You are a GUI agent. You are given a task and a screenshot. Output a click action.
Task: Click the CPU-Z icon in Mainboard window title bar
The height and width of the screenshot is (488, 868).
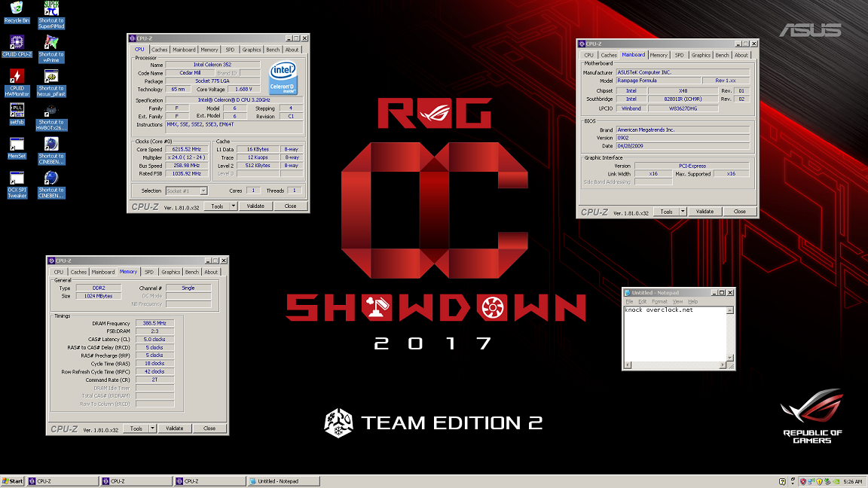(582, 44)
